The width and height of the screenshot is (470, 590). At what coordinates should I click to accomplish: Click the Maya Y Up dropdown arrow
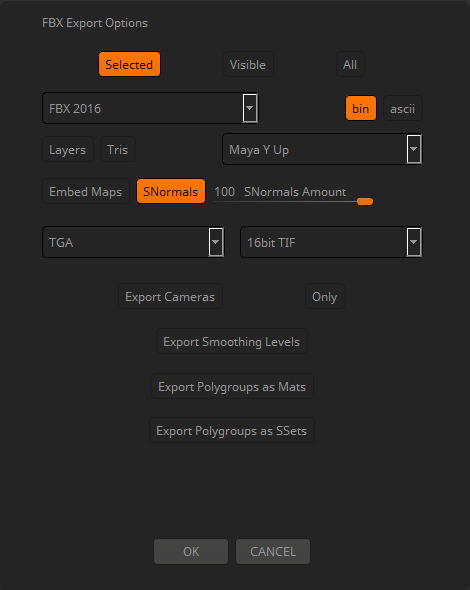tap(414, 149)
